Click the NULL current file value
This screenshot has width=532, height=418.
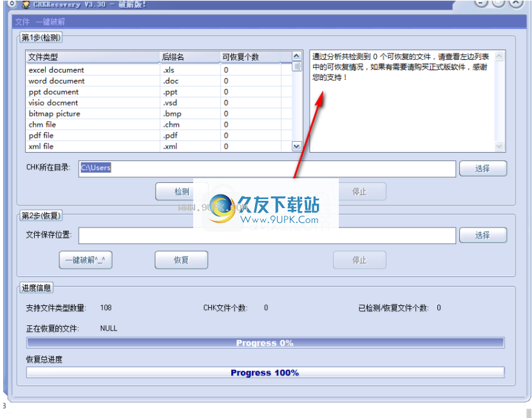click(109, 328)
